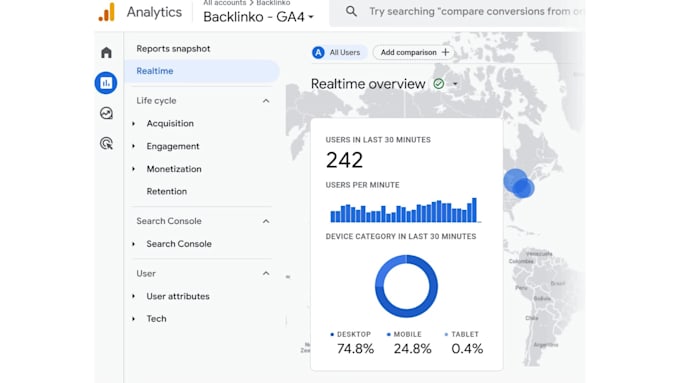Image resolution: width=680 pixels, height=383 pixels.
Task: Click 'Users per minute' label
Action: point(363,185)
